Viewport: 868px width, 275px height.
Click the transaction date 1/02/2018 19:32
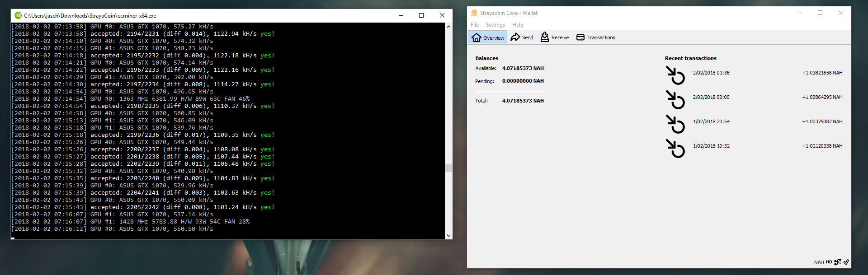pyautogui.click(x=711, y=146)
